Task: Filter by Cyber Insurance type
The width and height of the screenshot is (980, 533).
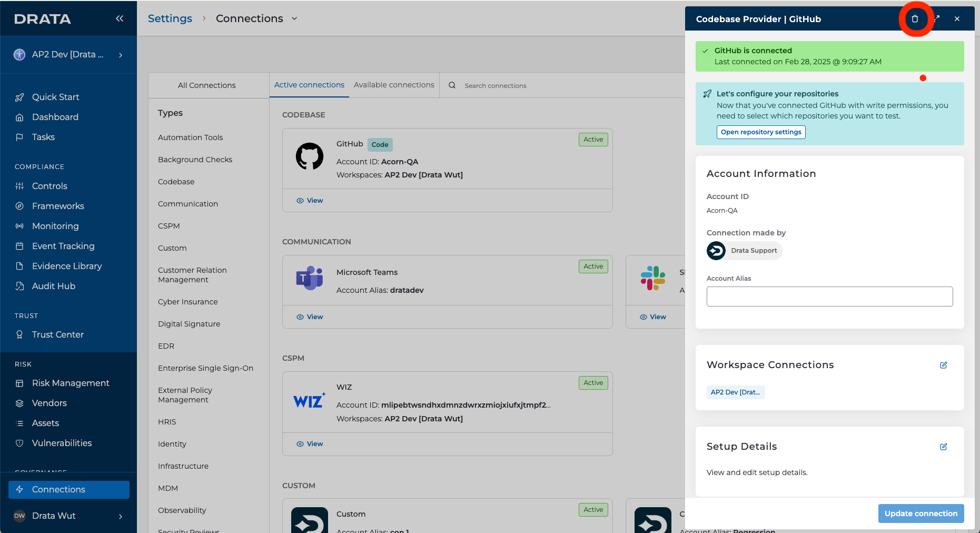Action: click(188, 302)
